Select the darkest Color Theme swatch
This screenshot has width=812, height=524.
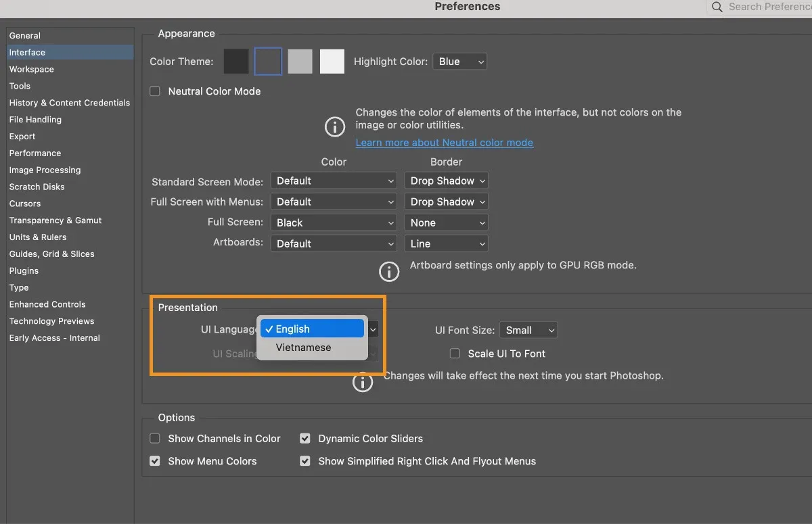coord(235,61)
